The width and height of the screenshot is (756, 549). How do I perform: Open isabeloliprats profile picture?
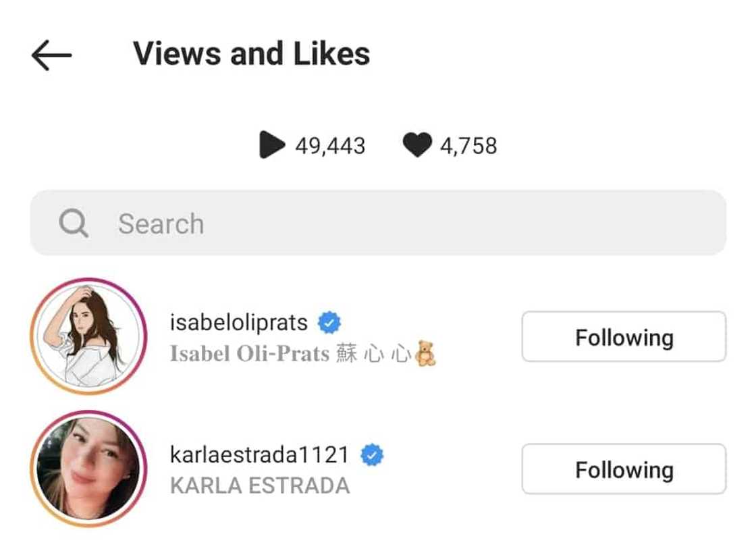[88, 336]
